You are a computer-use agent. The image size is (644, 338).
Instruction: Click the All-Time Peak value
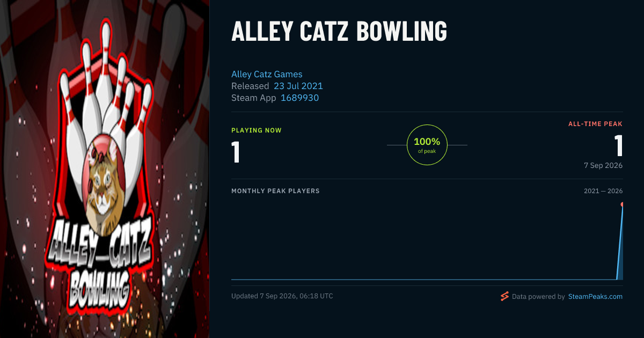(618, 145)
